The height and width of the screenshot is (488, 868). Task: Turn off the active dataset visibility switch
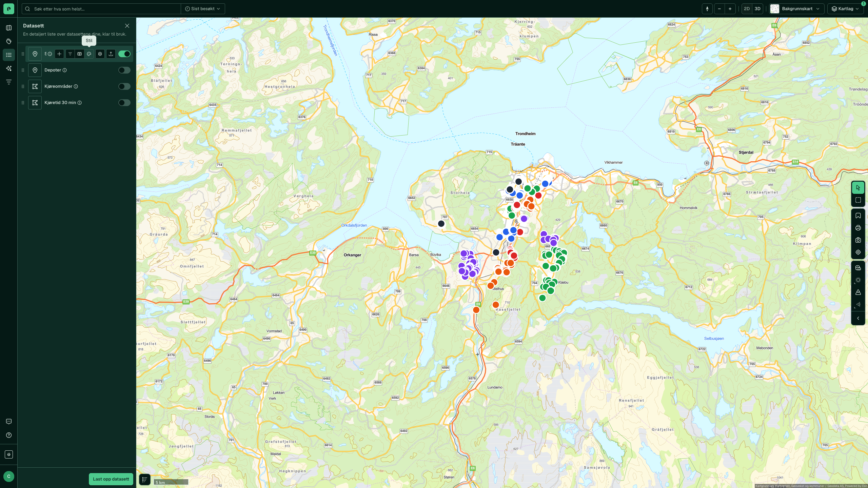point(124,54)
